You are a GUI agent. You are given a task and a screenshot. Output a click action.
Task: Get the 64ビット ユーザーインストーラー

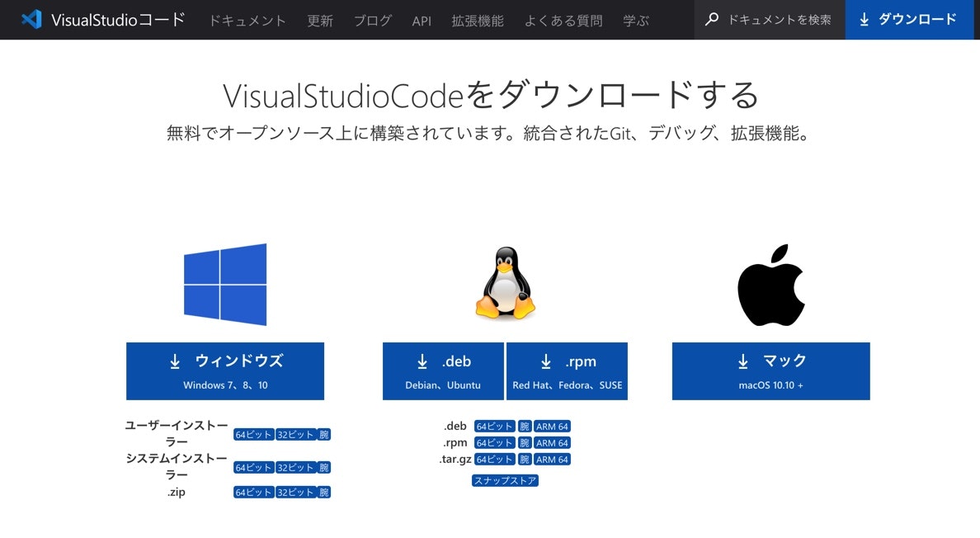[253, 434]
